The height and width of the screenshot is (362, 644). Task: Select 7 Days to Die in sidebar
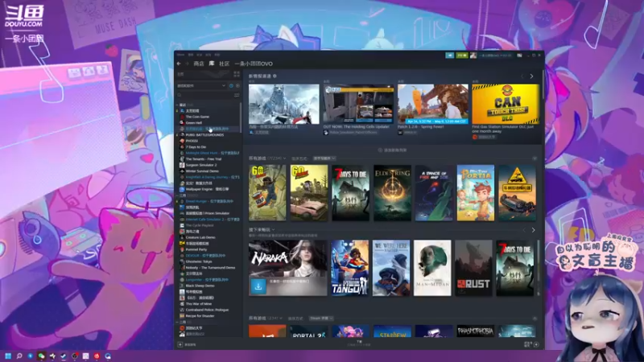(x=196, y=147)
